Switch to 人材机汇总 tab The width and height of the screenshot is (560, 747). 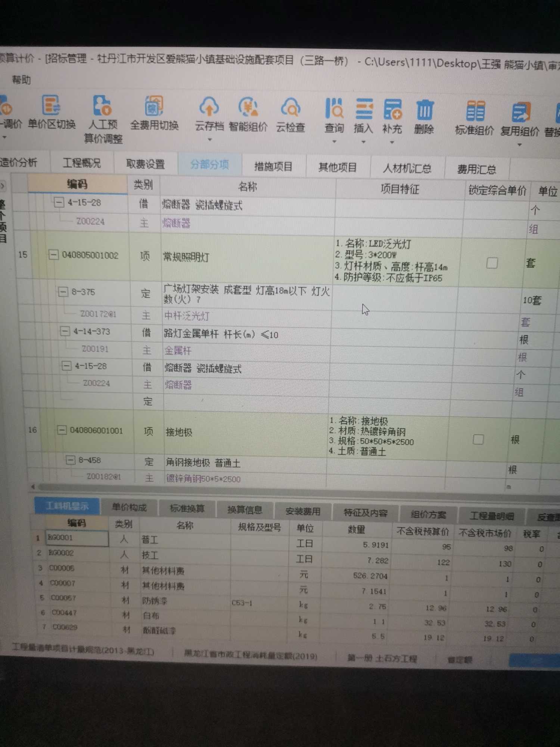[407, 168]
